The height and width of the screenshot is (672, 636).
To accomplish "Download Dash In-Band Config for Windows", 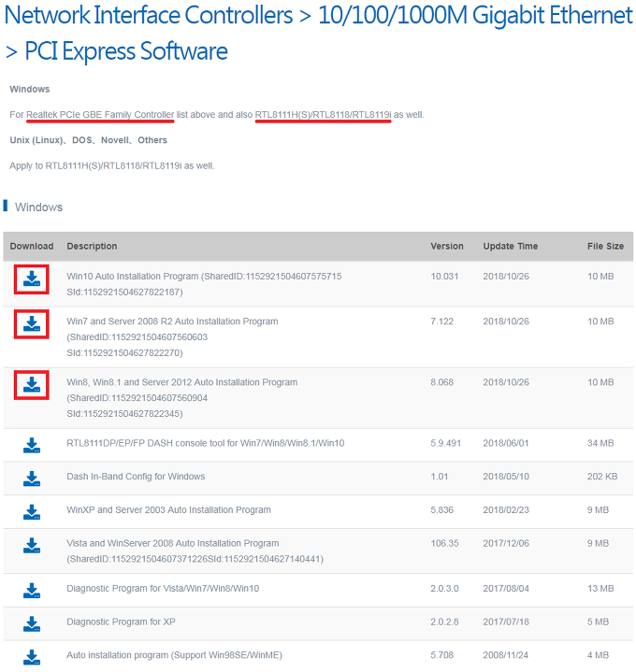I will coord(31,479).
